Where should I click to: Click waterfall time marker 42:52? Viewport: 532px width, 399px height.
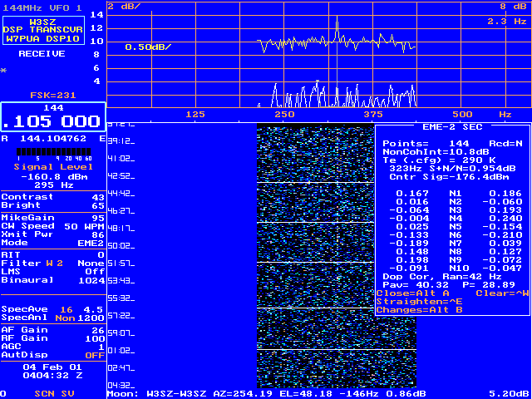(x=121, y=176)
